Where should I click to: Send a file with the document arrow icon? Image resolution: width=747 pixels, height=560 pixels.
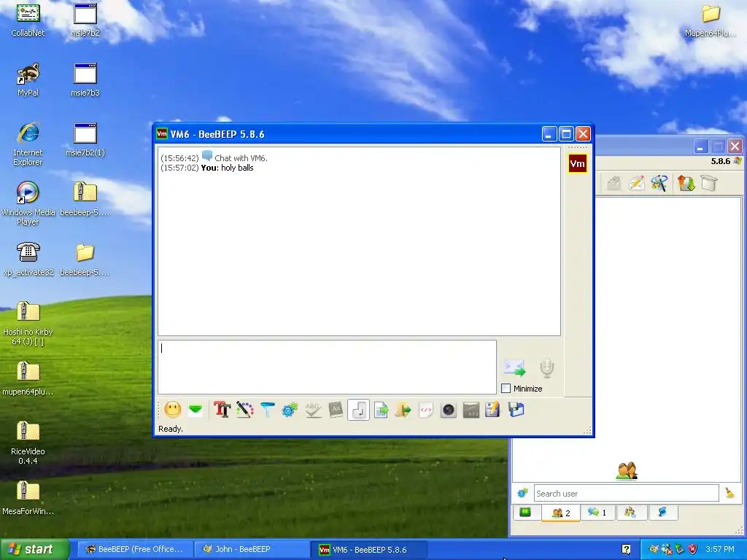[x=381, y=410]
